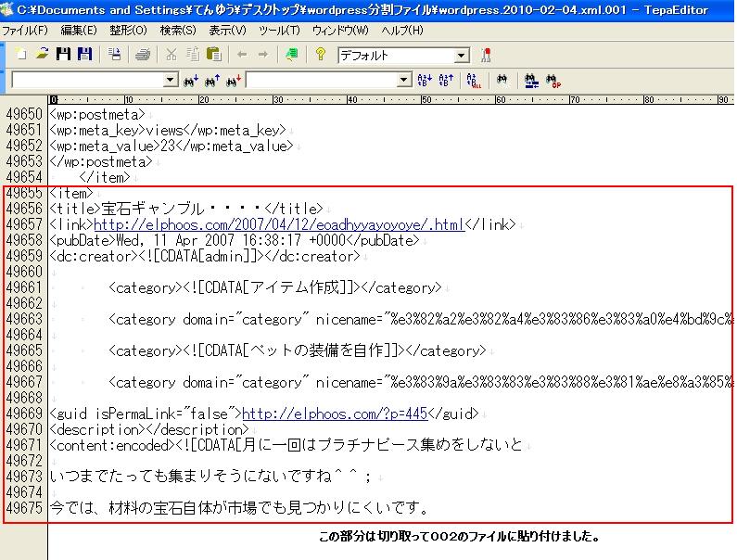The height and width of the screenshot is (560, 737).
Task: Open the ファイル(F) menu
Action: pyautogui.click(x=25, y=31)
